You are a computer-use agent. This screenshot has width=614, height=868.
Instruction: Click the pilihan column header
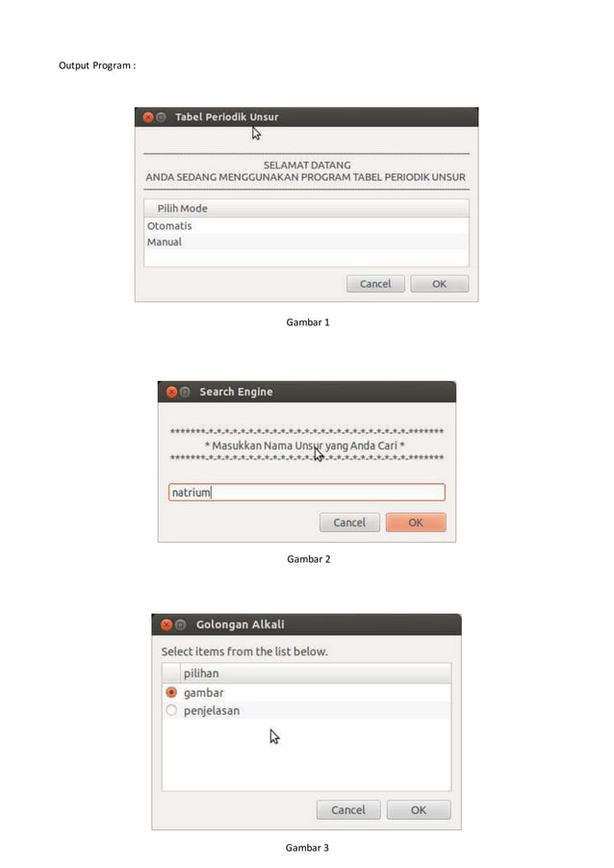315,674
